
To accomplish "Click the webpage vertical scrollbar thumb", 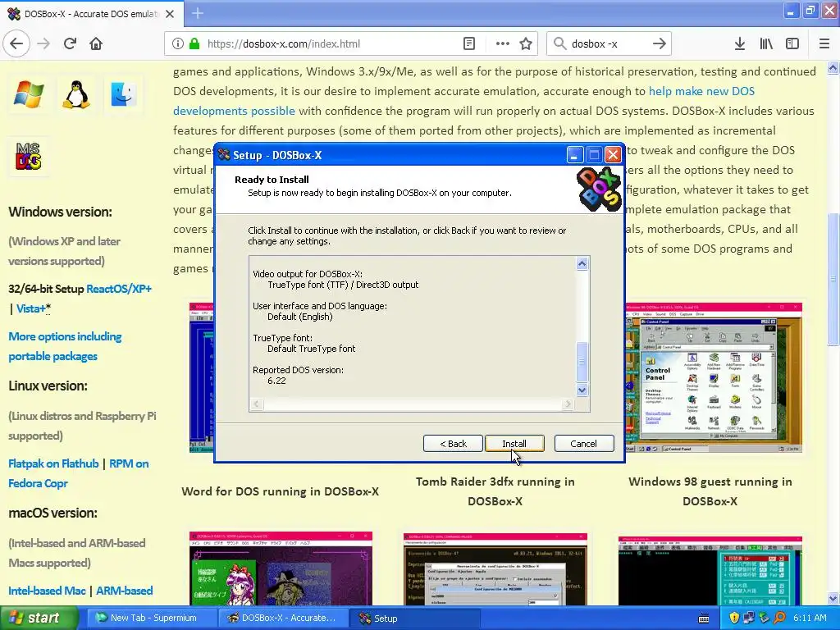I will point(833,279).
